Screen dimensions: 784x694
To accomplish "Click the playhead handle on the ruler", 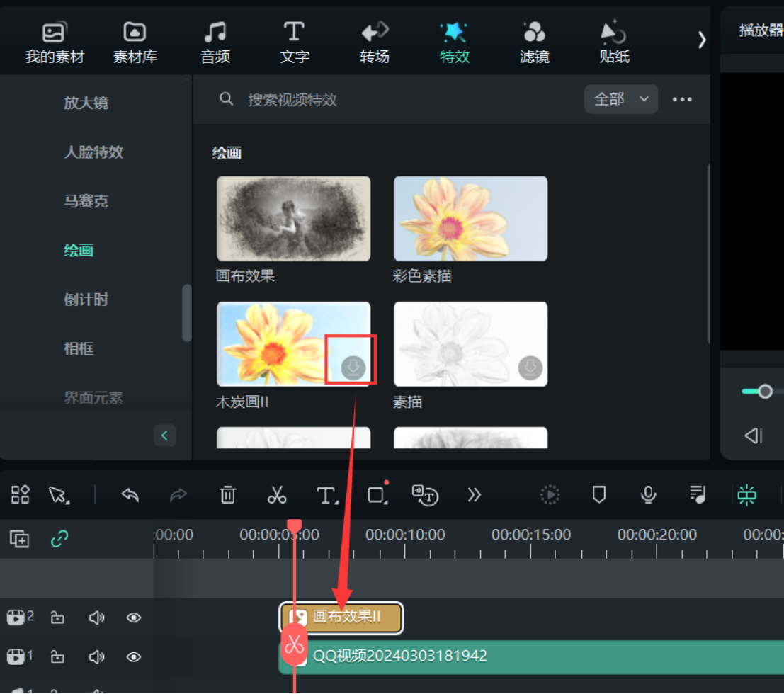I will click(295, 525).
